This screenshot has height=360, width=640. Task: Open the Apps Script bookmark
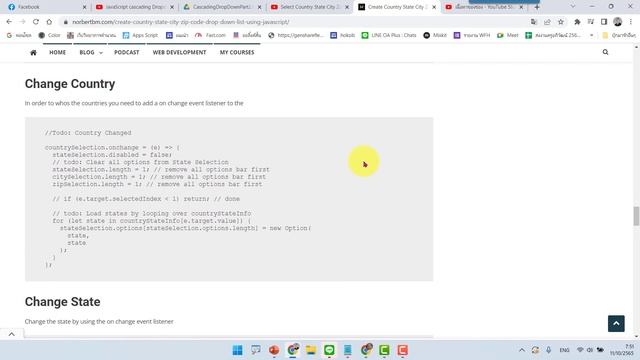140,36
